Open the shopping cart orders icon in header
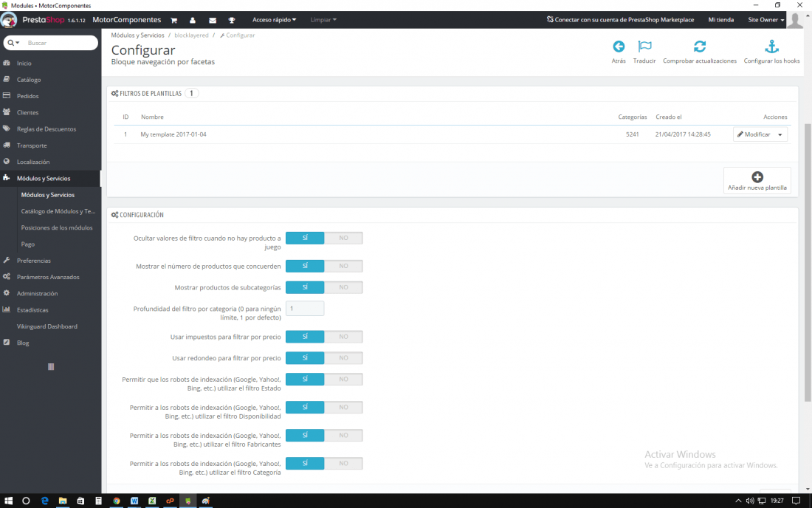This screenshot has width=812, height=508. point(173,20)
